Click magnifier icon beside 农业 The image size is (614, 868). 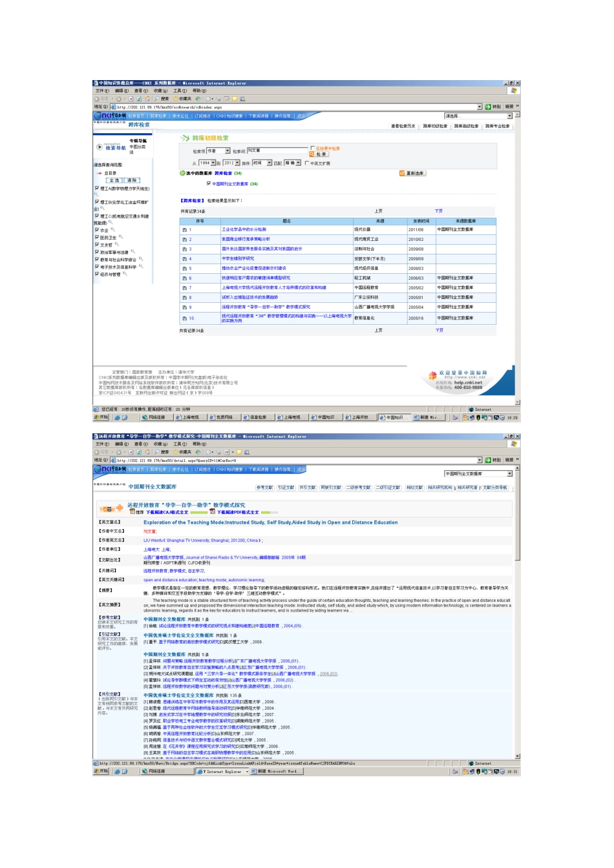click(x=112, y=229)
